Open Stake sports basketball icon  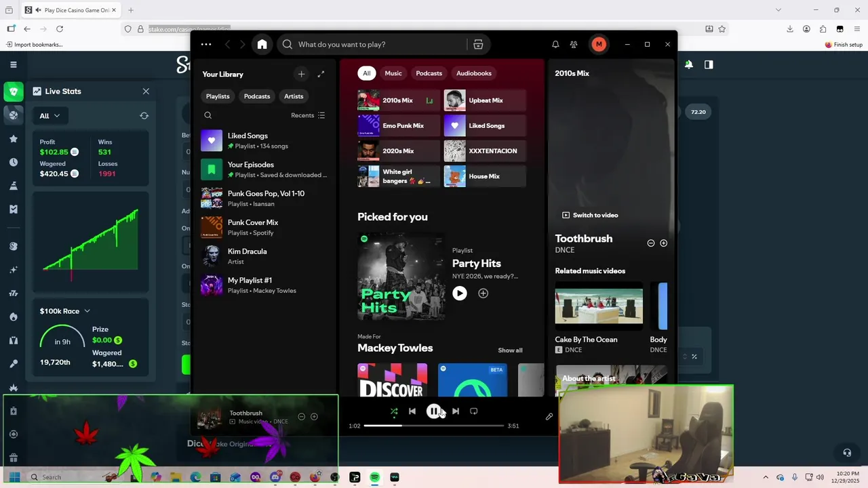(x=14, y=115)
